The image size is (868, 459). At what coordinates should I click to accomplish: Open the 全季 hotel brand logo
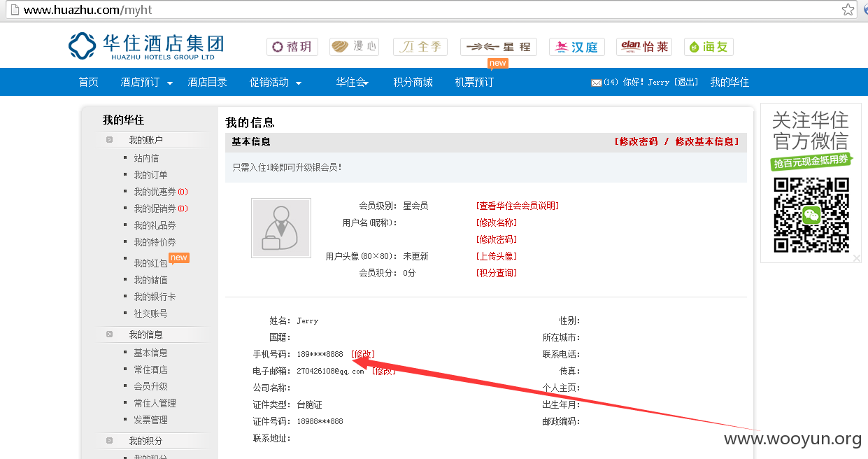pos(420,47)
